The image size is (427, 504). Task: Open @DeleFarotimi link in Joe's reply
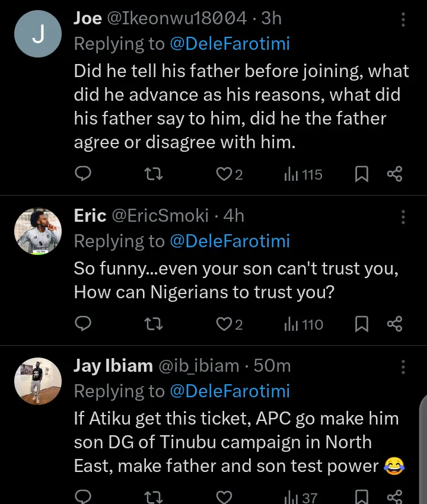click(x=230, y=43)
